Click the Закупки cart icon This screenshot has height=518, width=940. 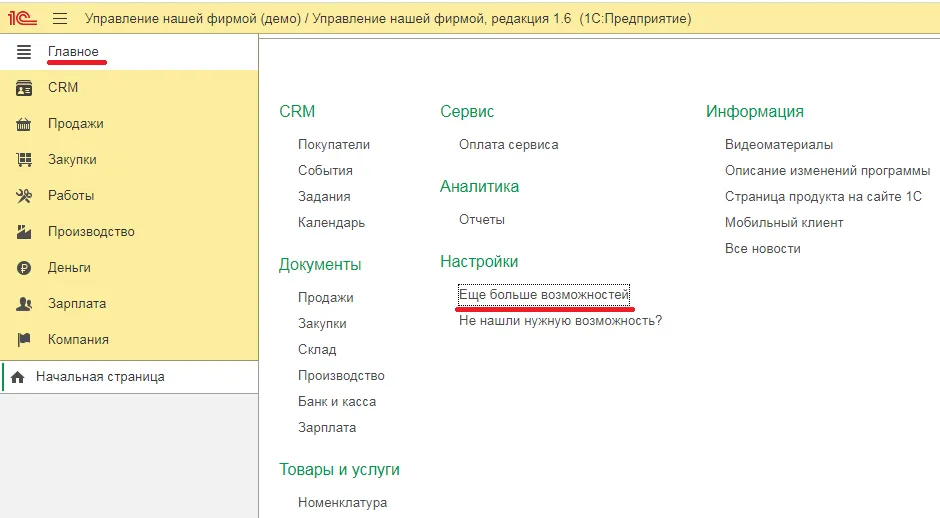pyautogui.click(x=24, y=160)
